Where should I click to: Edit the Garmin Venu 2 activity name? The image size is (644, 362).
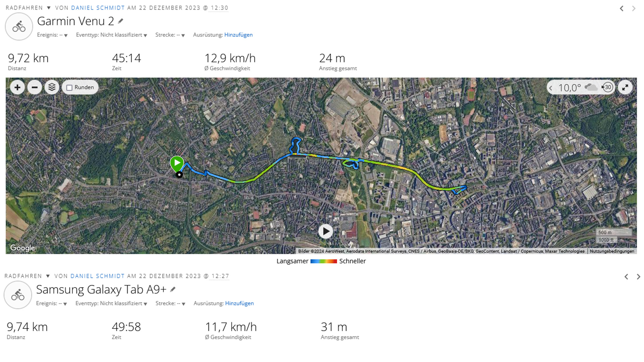point(121,21)
